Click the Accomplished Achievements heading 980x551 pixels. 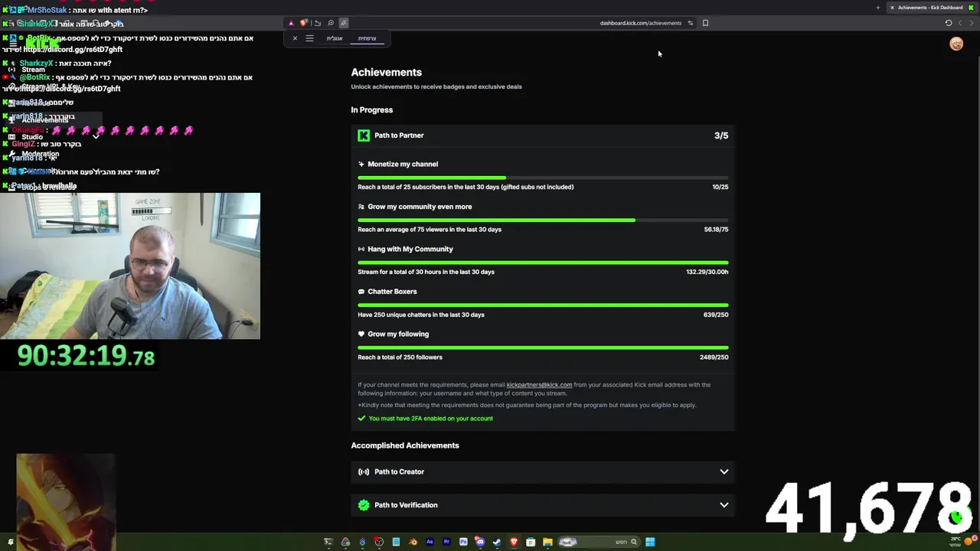coord(405,445)
